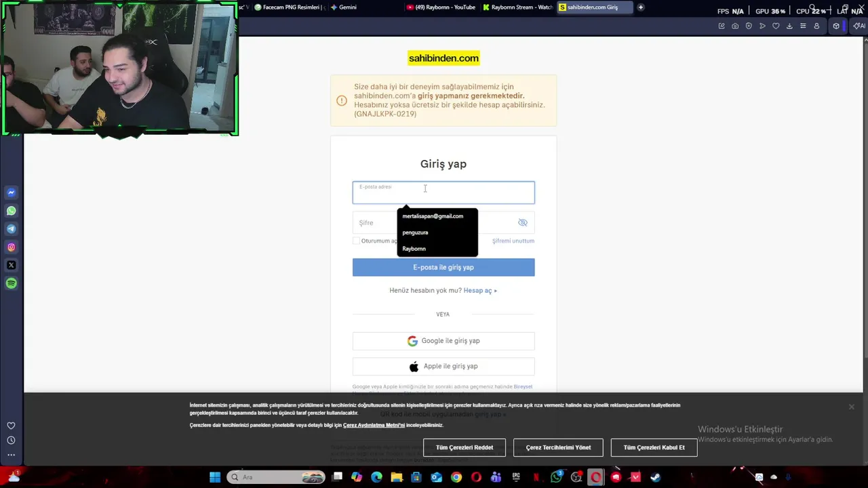Open Epic Games launcher from taskbar
Viewport: 868px width, 488px height.
(x=516, y=477)
